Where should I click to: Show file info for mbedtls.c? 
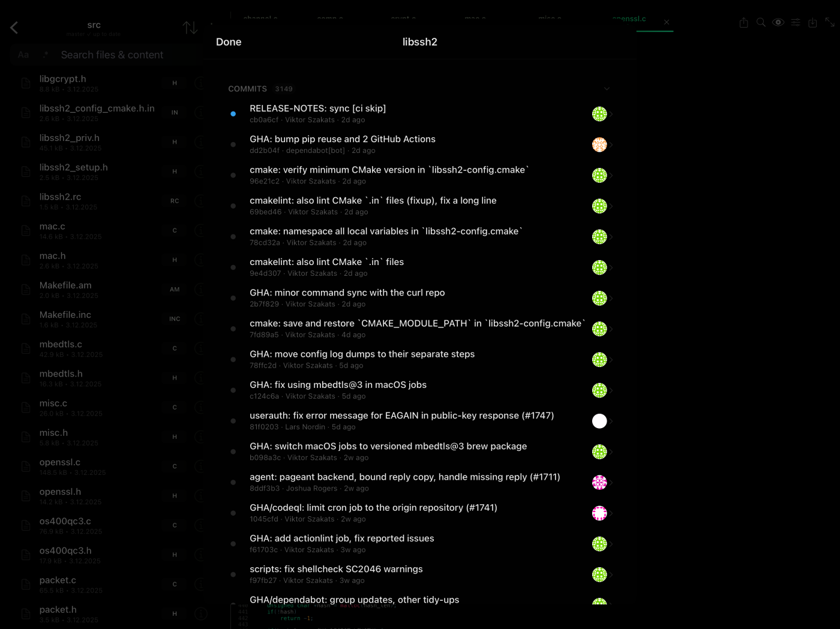click(x=201, y=348)
